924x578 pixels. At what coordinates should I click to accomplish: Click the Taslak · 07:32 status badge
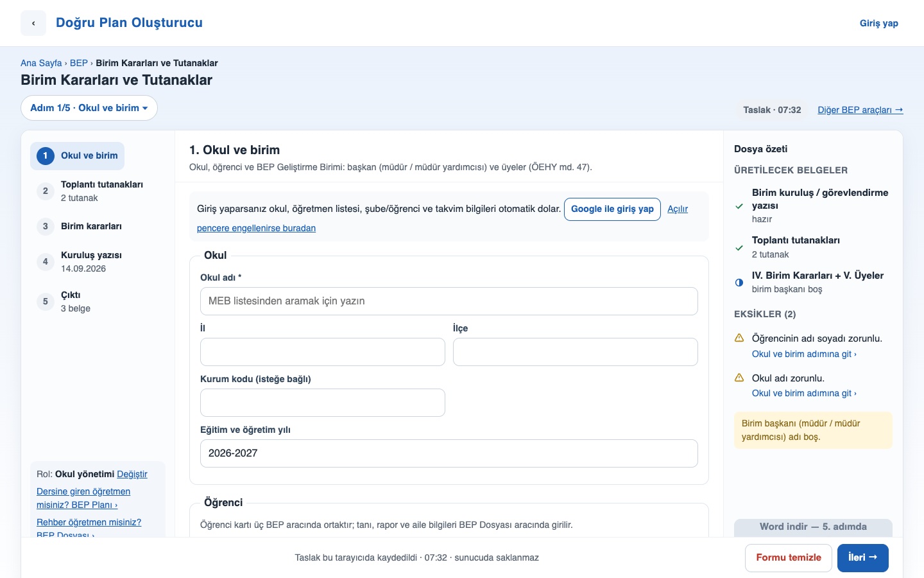tap(772, 110)
